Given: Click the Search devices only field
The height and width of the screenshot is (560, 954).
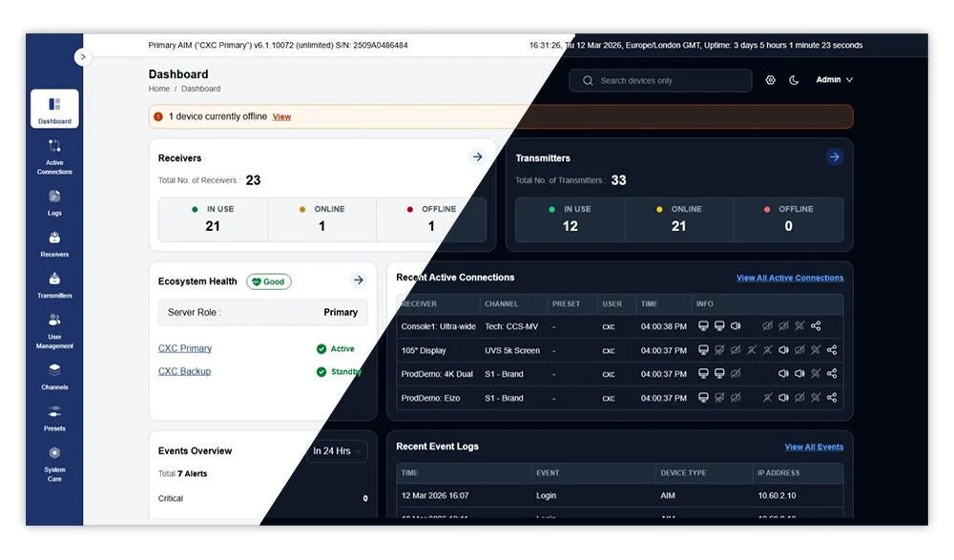Looking at the screenshot, I should [x=660, y=80].
